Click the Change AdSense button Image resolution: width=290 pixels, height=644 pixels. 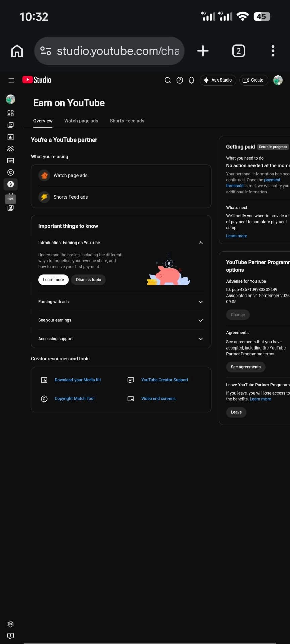pos(238,315)
